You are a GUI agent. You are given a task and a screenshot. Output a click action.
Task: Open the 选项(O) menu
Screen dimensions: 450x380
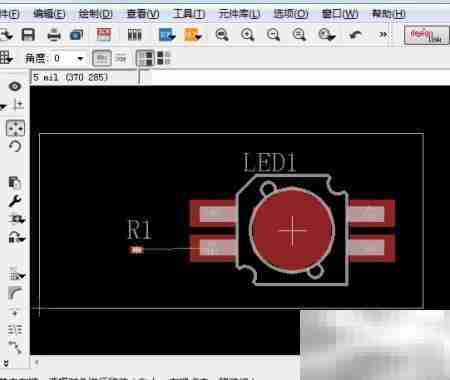pos(291,14)
